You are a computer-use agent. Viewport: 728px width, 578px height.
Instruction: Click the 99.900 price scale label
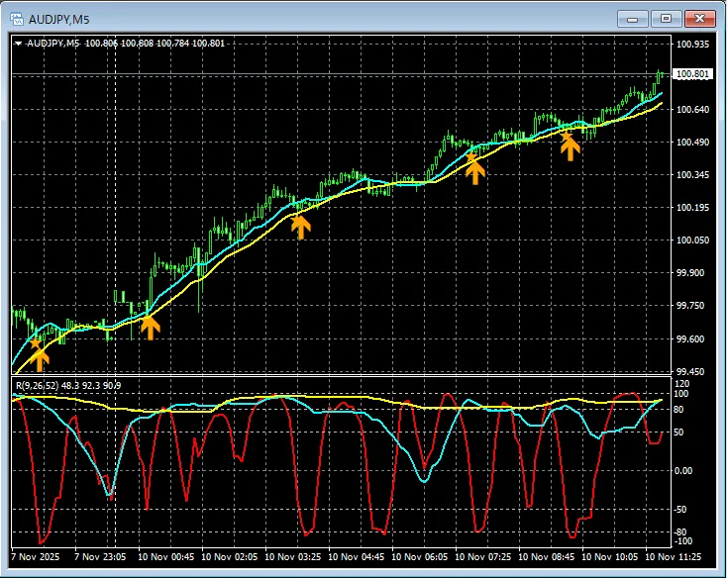690,273
